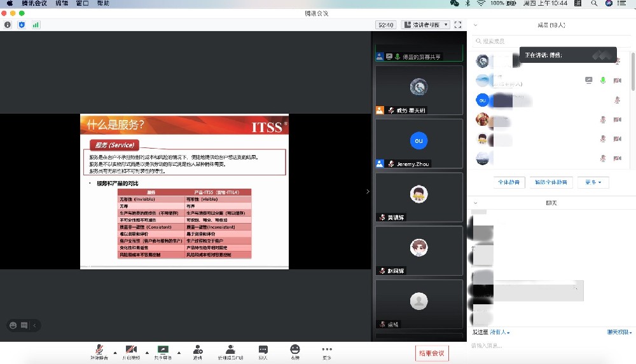Open the more options ellipsis
Viewport: 636px width, 364px height.
click(327, 352)
